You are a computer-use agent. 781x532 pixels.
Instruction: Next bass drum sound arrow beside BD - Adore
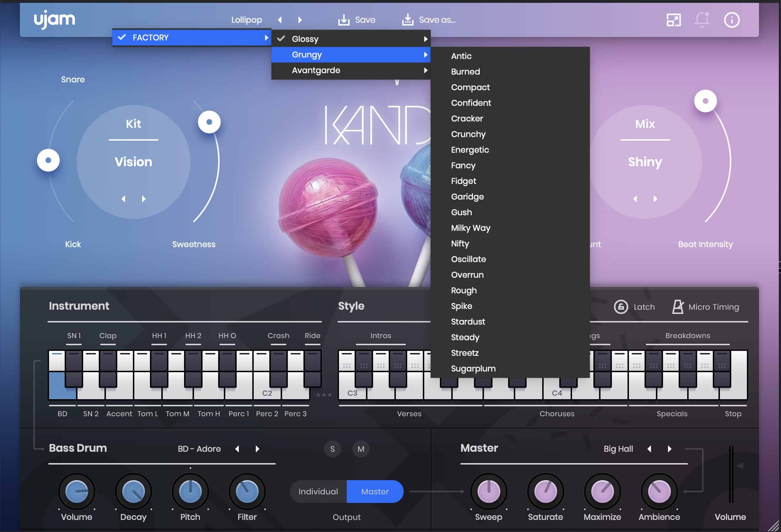(x=257, y=449)
